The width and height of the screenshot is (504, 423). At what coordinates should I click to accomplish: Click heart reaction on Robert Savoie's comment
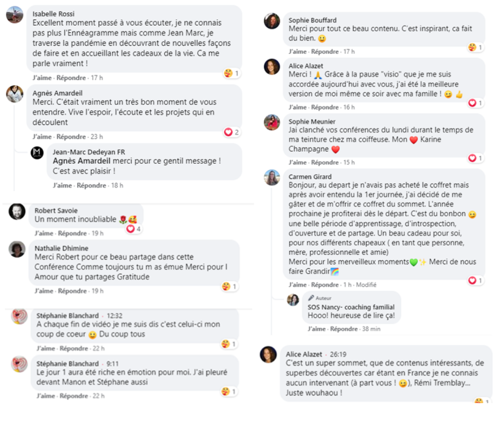[130, 229]
